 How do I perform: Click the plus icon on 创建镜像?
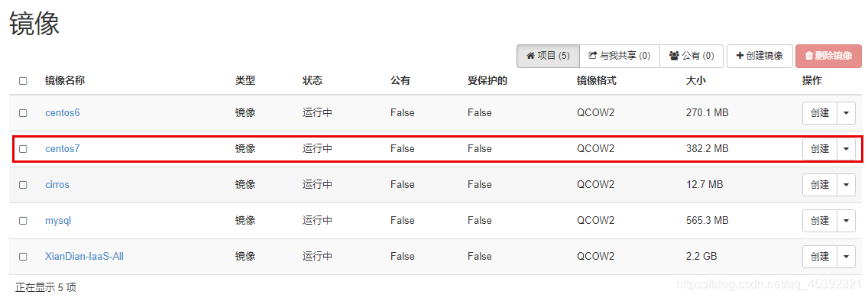click(x=739, y=56)
